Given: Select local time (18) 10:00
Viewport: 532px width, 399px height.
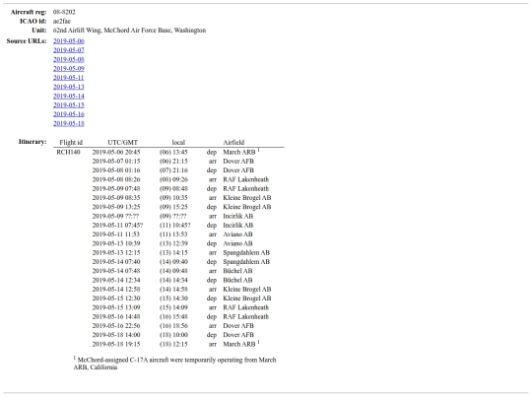Looking at the screenshot, I should [173, 335].
